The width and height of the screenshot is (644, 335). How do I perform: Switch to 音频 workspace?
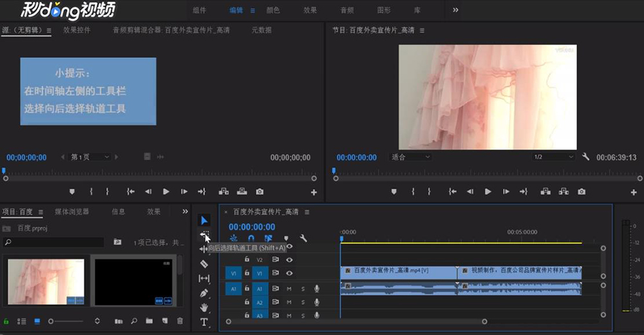click(x=347, y=10)
